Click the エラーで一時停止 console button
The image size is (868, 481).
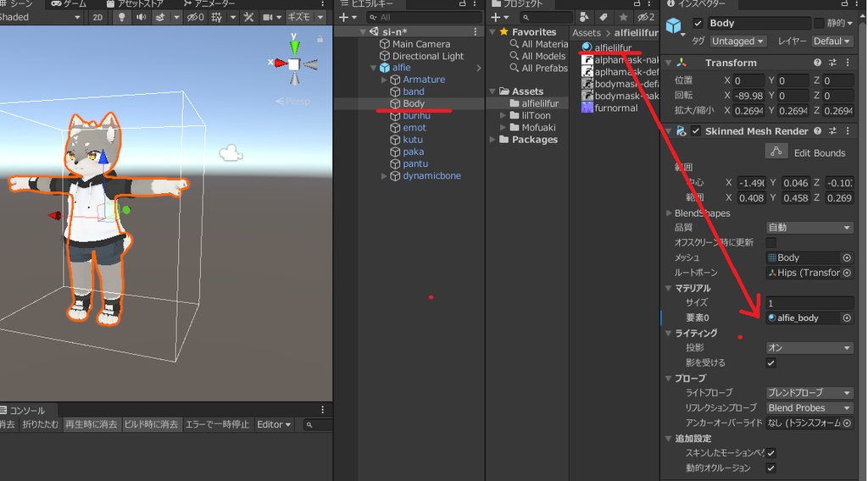coord(218,424)
